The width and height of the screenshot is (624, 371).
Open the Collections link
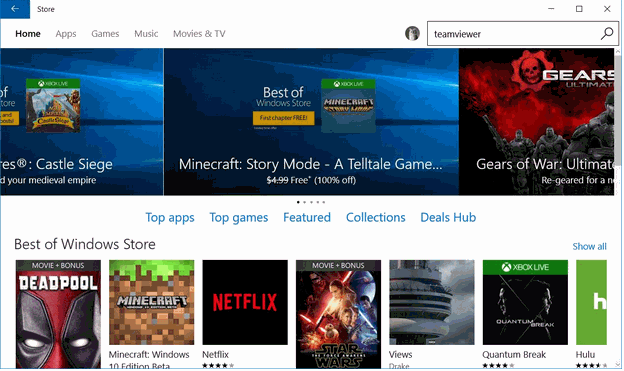376,217
